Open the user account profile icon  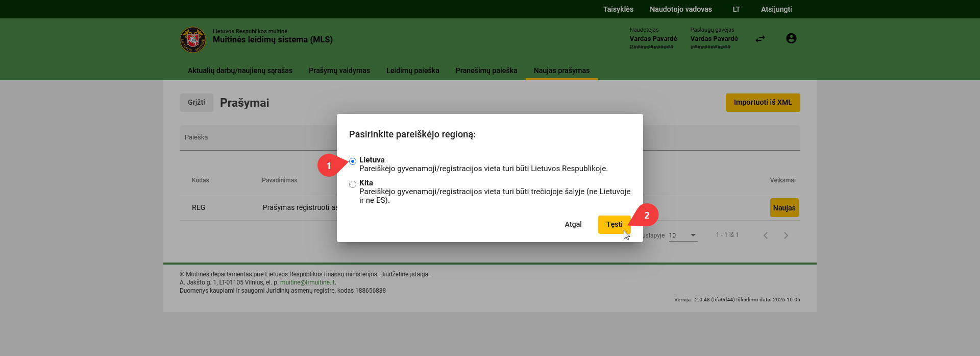tap(791, 38)
